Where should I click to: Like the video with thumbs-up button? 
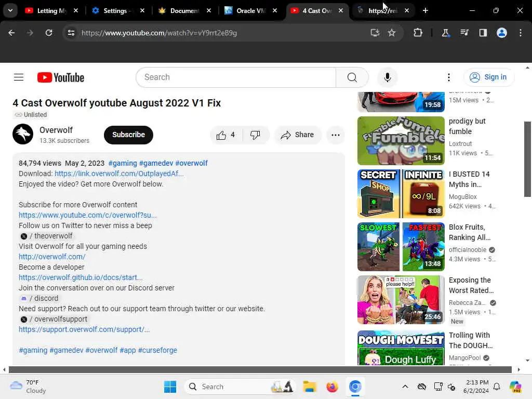pyautogui.click(x=226, y=135)
